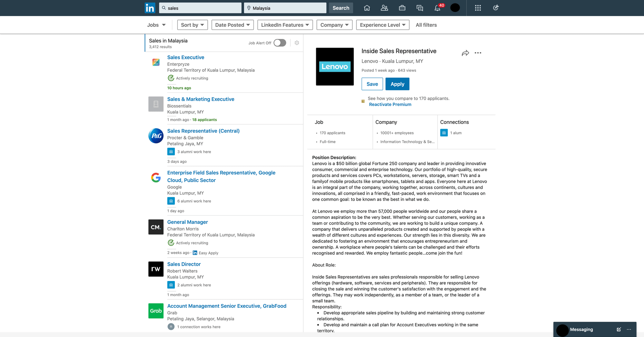Click the keyword search field with 'sales'
644x337 pixels.
(x=200, y=8)
